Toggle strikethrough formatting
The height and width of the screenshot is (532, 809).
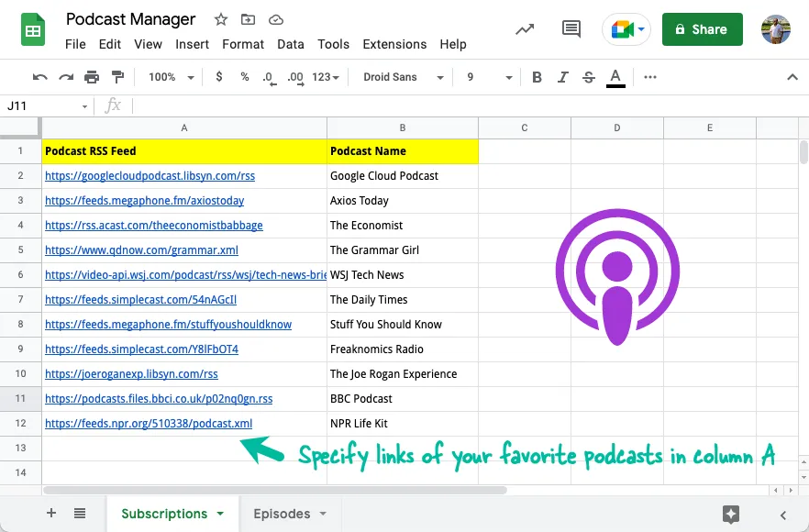tap(588, 77)
